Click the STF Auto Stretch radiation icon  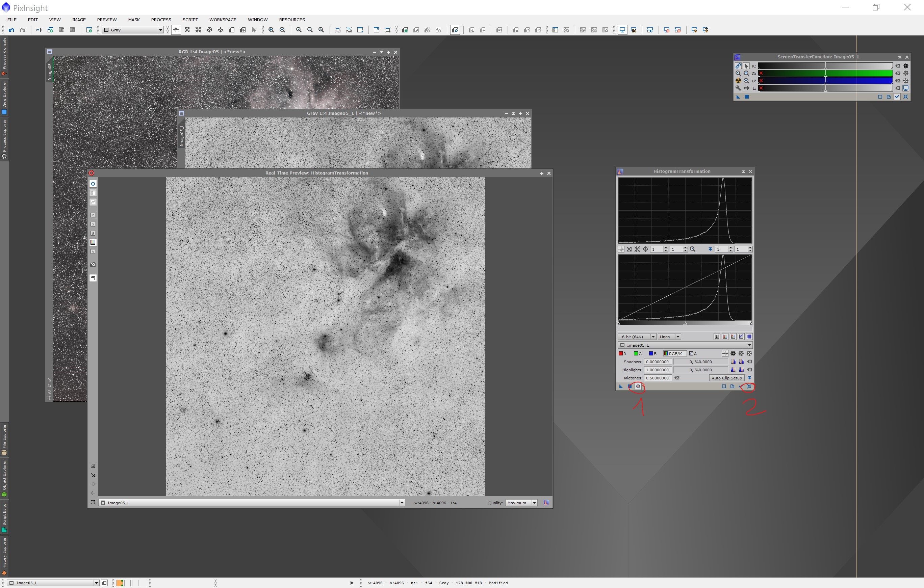pyautogui.click(x=738, y=81)
